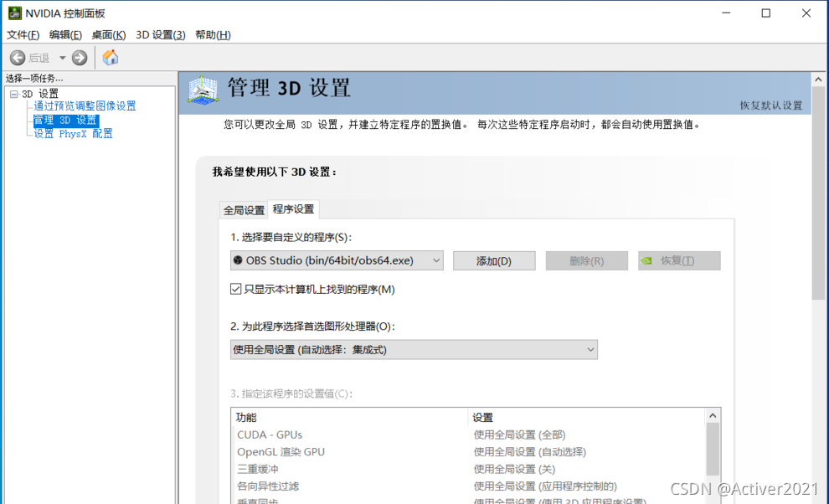Open the 编辑(E) menu
Viewport: 829px width, 504px height.
pos(65,35)
